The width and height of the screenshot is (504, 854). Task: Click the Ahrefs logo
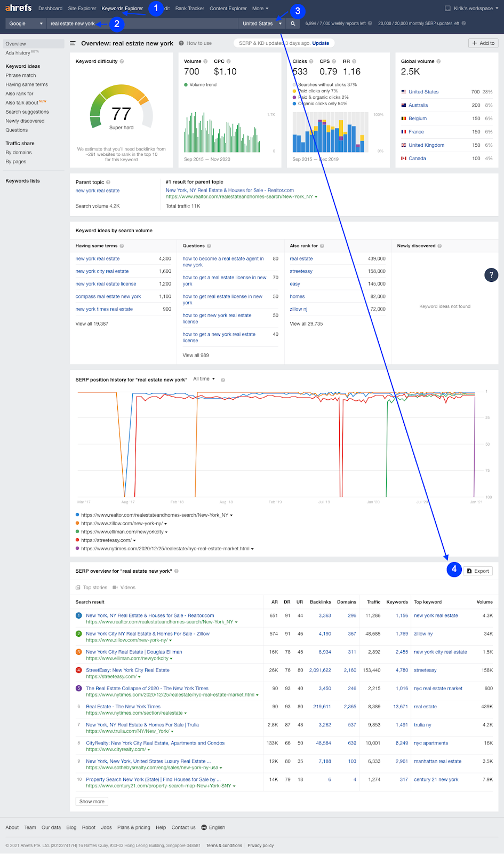[18, 8]
